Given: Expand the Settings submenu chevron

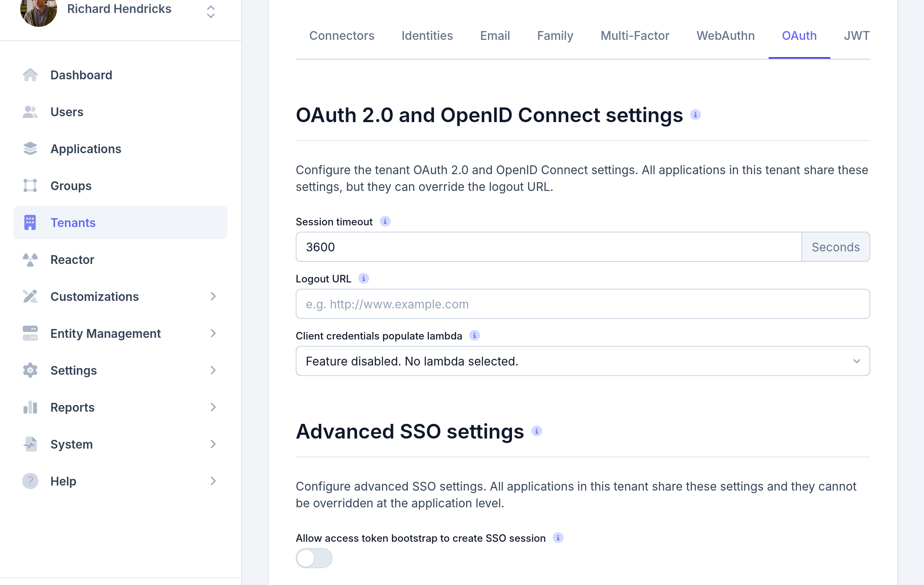Looking at the screenshot, I should pos(213,370).
